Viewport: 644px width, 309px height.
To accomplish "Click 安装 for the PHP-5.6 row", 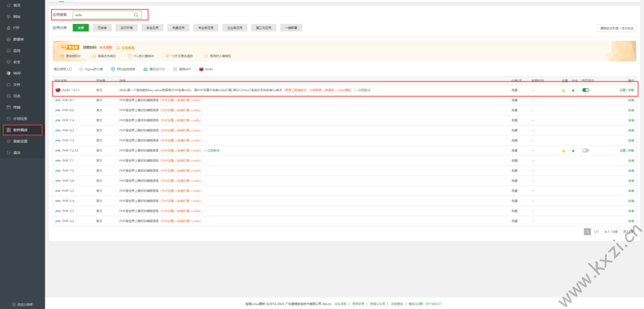I will tap(631, 181).
